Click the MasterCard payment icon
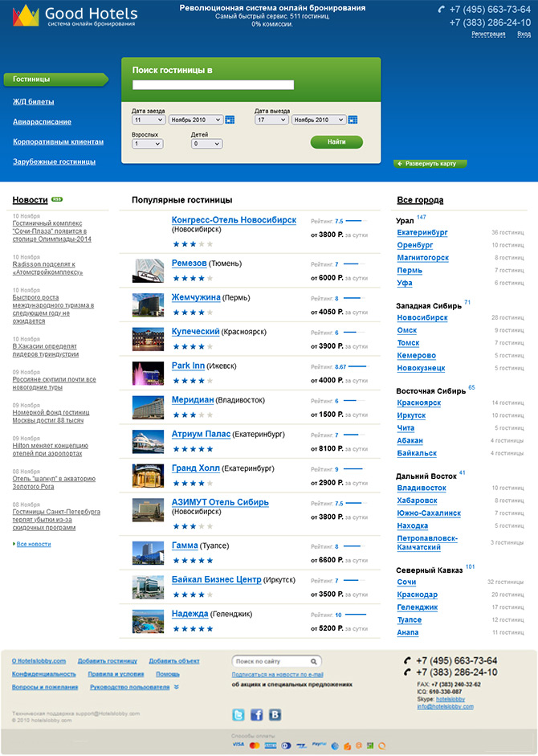The image size is (538, 756). point(255,746)
